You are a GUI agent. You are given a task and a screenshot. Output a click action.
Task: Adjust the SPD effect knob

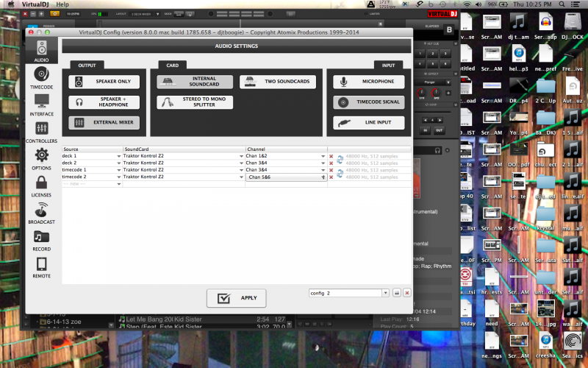click(436, 93)
